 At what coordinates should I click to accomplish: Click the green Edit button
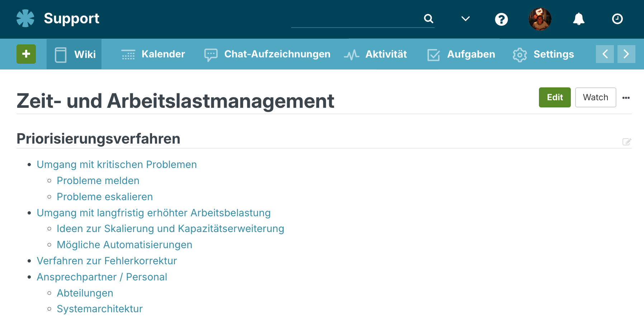tap(555, 97)
